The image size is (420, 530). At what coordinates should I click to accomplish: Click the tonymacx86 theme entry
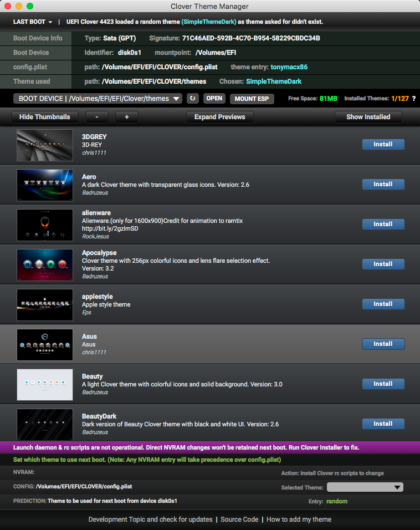tap(289, 67)
